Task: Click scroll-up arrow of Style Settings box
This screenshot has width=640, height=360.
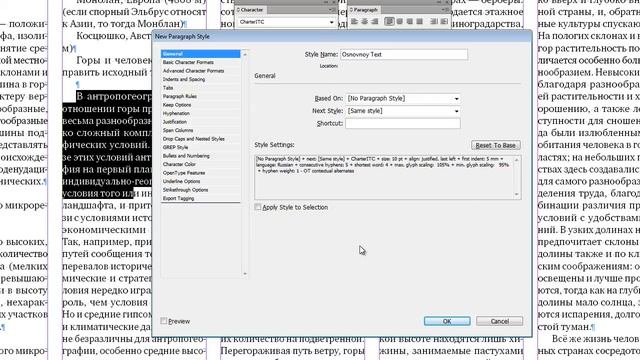Action: click(x=517, y=160)
